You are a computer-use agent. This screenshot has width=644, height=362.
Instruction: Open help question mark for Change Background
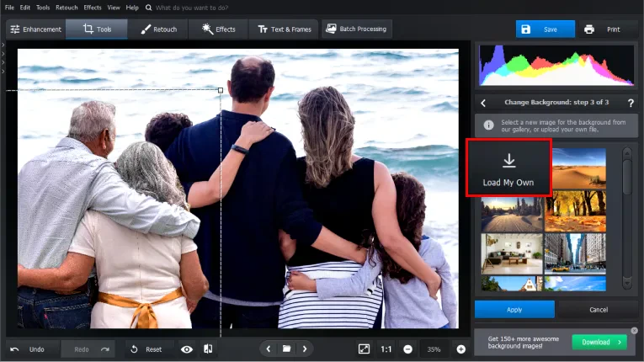[631, 104]
